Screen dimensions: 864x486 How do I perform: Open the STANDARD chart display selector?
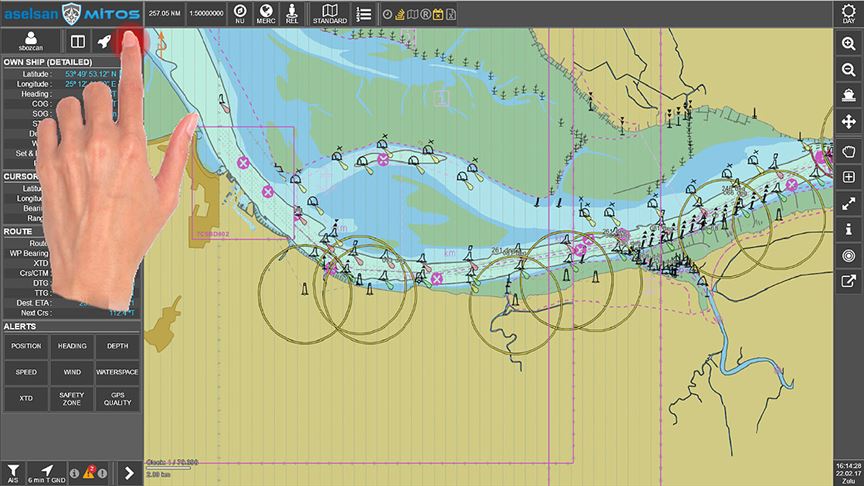tap(329, 13)
